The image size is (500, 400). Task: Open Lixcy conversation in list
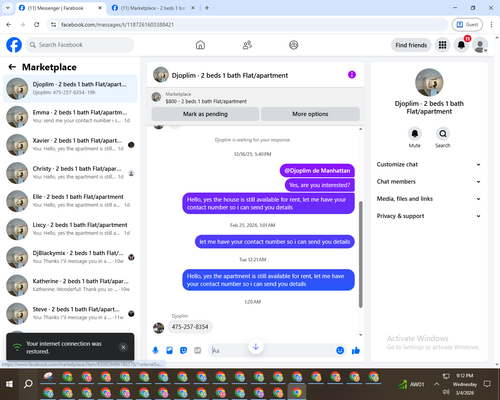pyautogui.click(x=70, y=229)
